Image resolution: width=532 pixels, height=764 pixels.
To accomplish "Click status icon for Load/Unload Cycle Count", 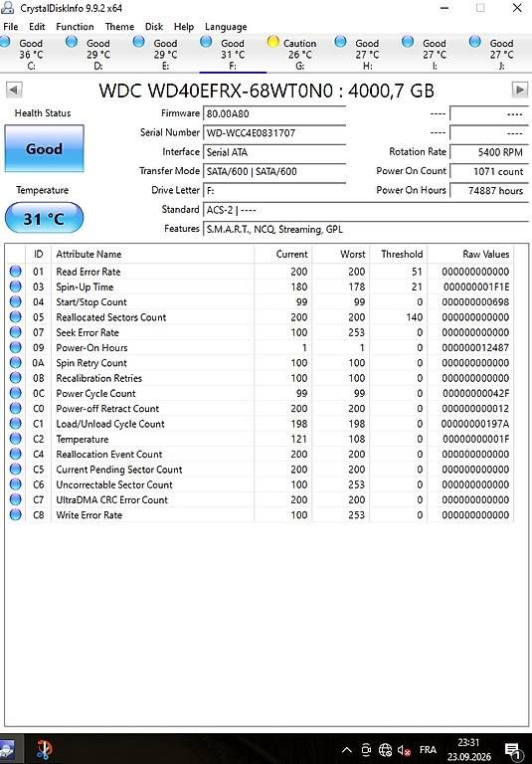I will (16, 424).
